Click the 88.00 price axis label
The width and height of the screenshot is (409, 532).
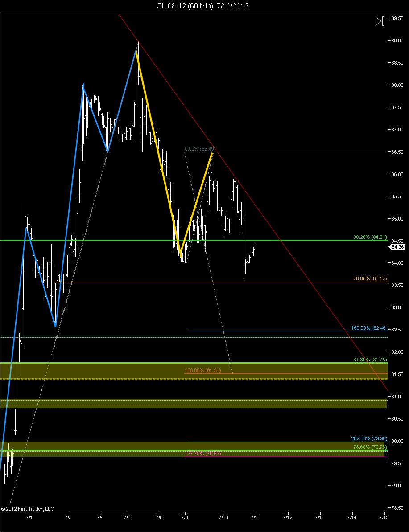(x=397, y=85)
